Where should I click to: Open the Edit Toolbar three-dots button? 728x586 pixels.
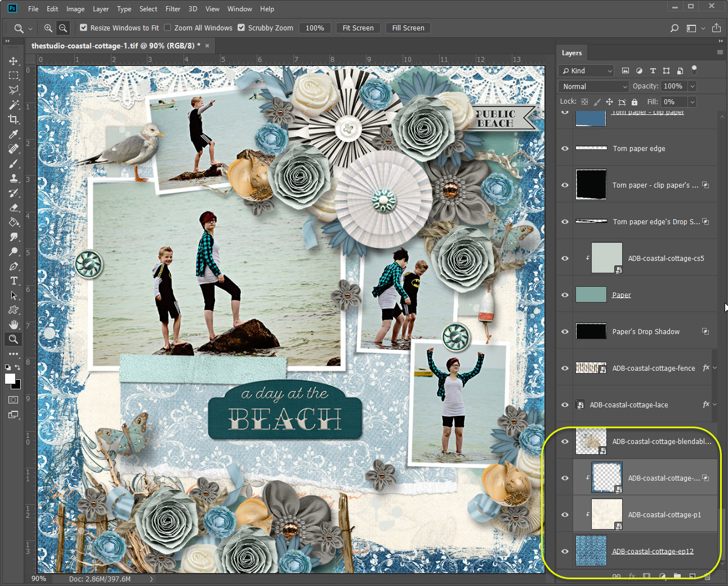14,354
